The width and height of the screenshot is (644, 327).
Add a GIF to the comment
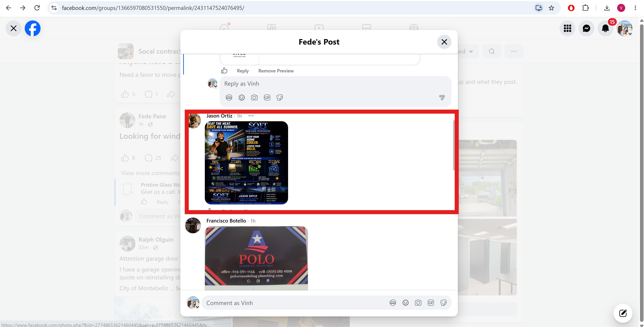tap(431, 303)
